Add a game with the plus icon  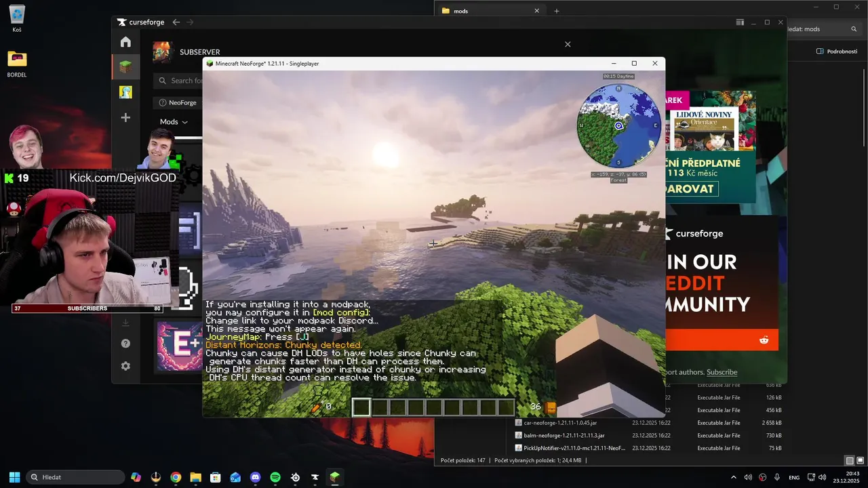point(125,118)
